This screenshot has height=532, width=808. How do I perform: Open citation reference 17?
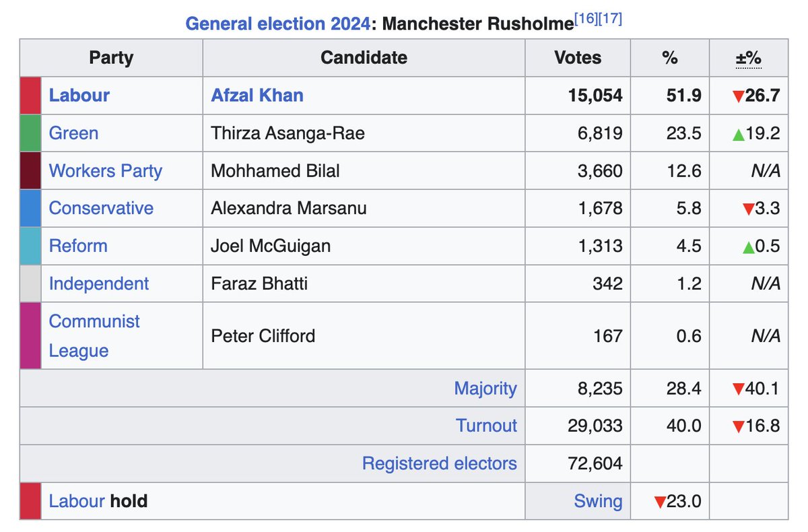pyautogui.click(x=611, y=19)
